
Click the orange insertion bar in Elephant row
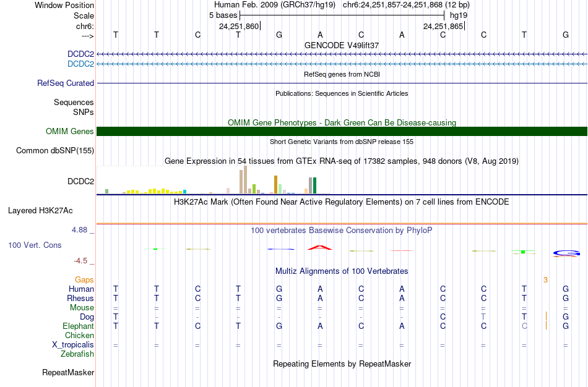(x=546, y=326)
